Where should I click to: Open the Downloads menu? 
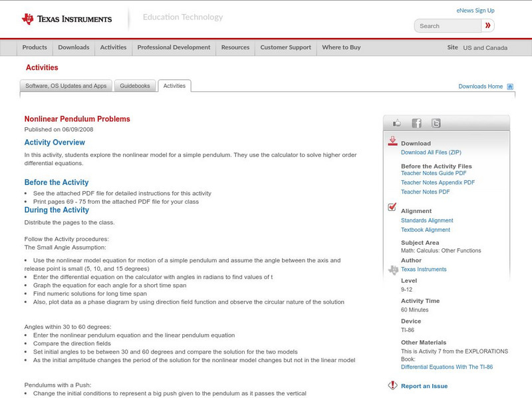[74, 47]
